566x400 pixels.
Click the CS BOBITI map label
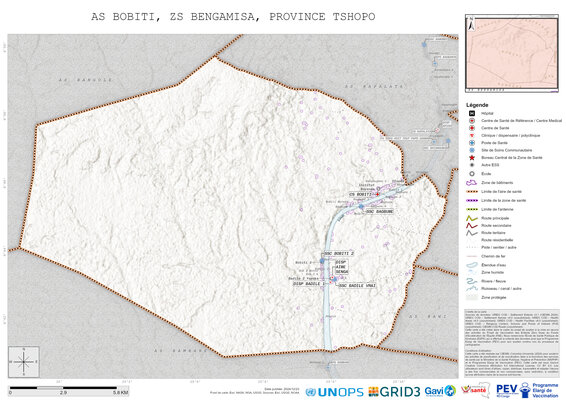pos(361,194)
